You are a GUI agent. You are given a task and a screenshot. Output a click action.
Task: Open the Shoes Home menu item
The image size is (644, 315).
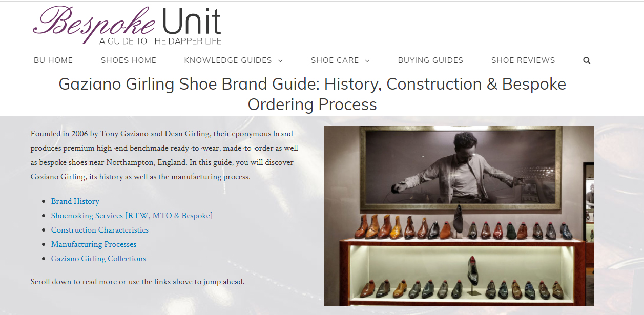tap(129, 60)
